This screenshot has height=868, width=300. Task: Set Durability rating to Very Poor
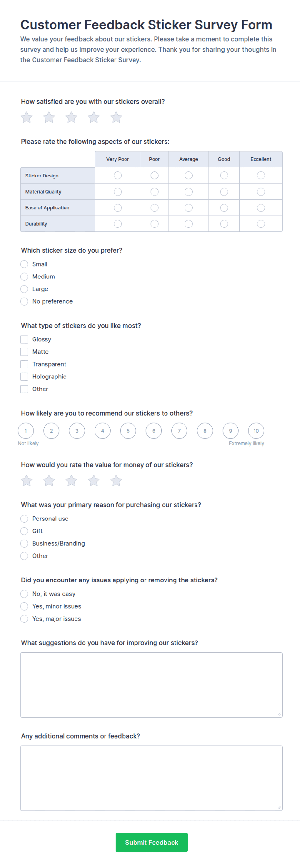tap(117, 224)
